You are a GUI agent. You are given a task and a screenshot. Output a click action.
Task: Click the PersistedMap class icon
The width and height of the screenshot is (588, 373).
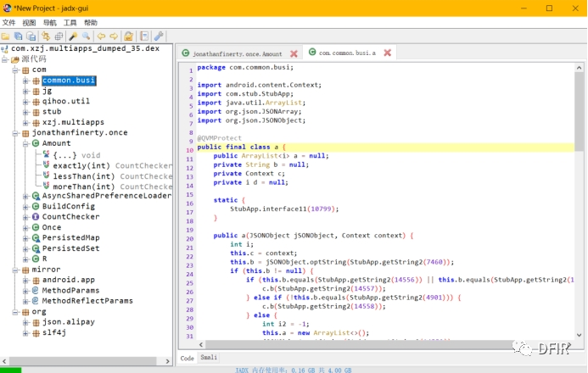click(36, 238)
